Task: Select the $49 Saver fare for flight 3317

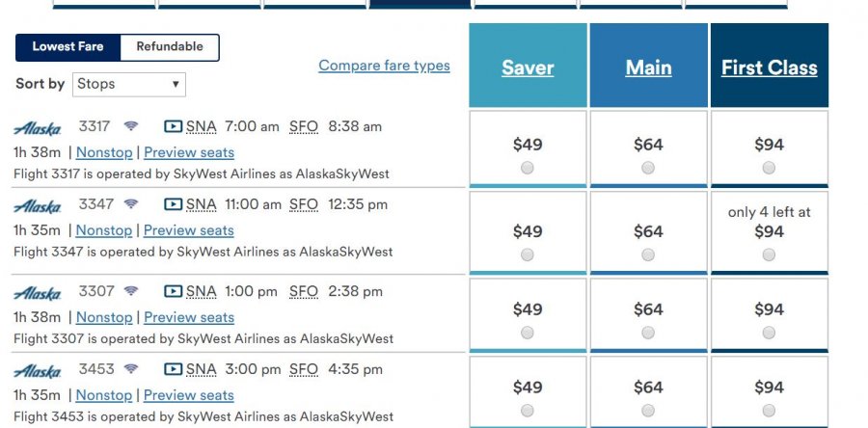Action: point(528,168)
